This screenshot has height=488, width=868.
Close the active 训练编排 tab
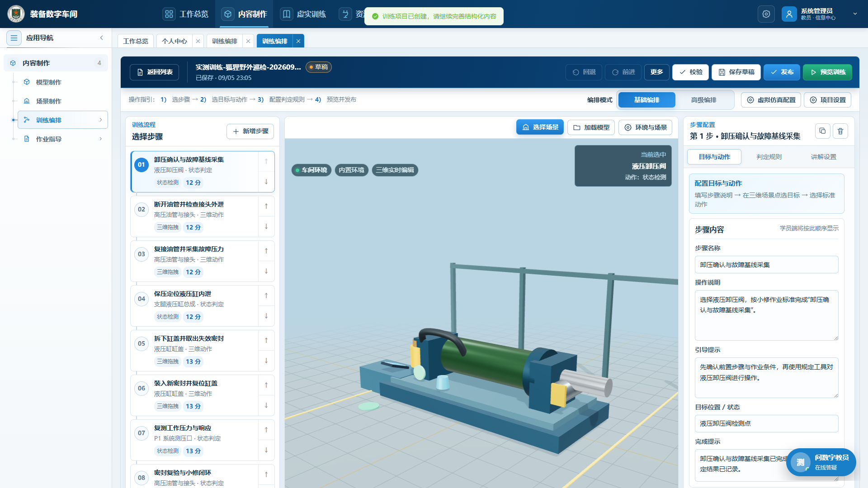pyautogui.click(x=298, y=41)
